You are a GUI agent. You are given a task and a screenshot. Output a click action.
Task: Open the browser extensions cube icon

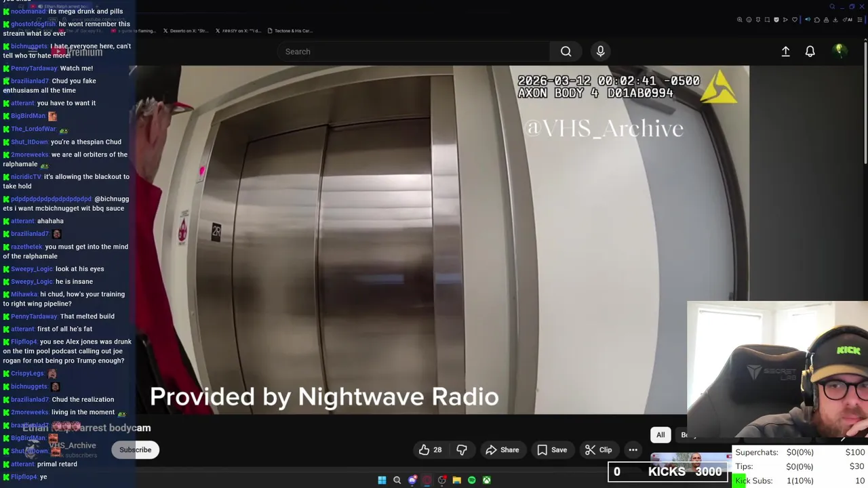[817, 20]
